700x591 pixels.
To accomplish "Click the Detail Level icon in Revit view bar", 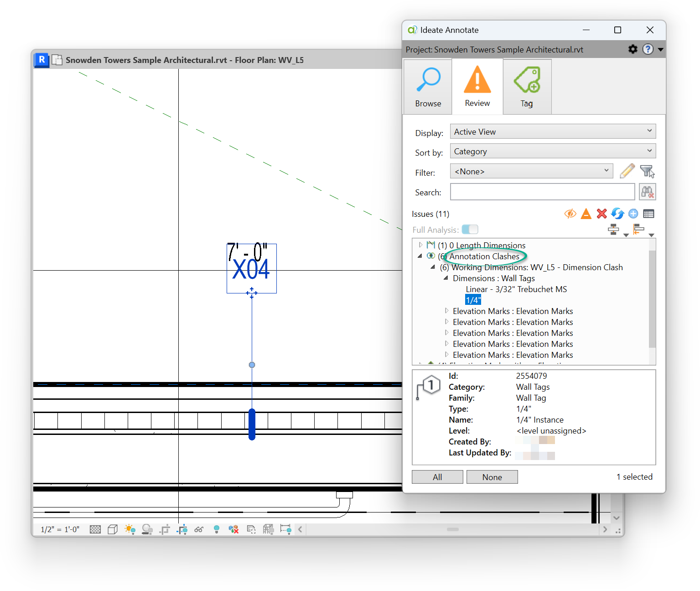I will (x=95, y=529).
